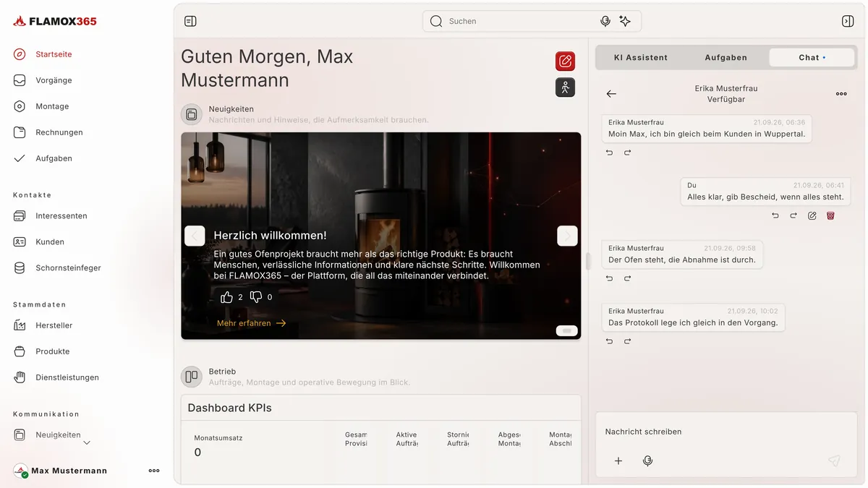Toggle the right side panel icon

[x=848, y=21]
